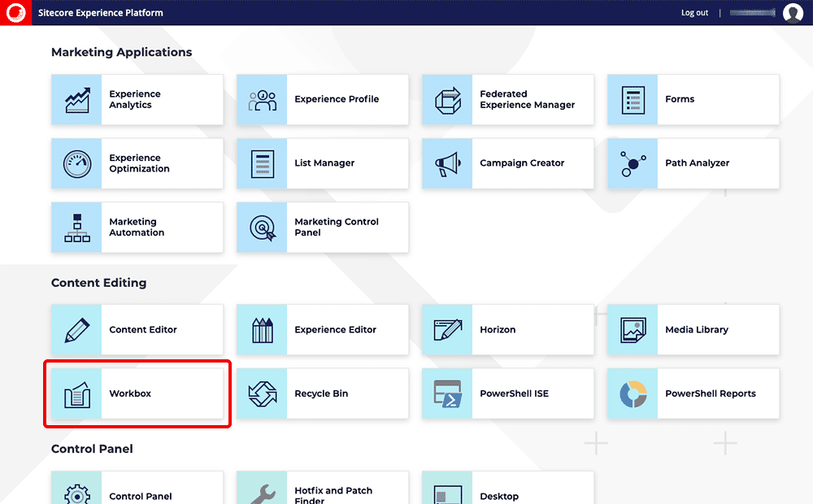Click the user avatar icon
This screenshot has width=813, height=504.
793,12
